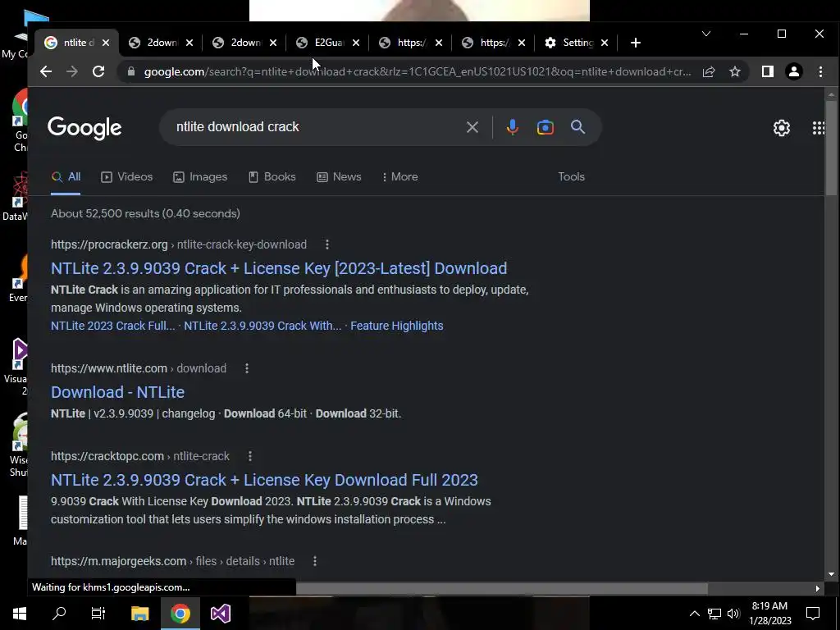This screenshot has width=840, height=630.
Task: Open the Chrome profile avatar menu
Action: point(794,72)
